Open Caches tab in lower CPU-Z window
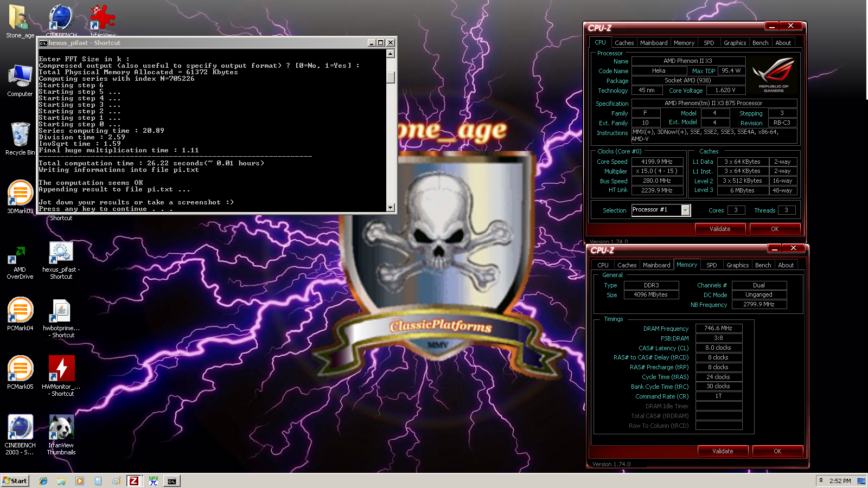 (627, 265)
